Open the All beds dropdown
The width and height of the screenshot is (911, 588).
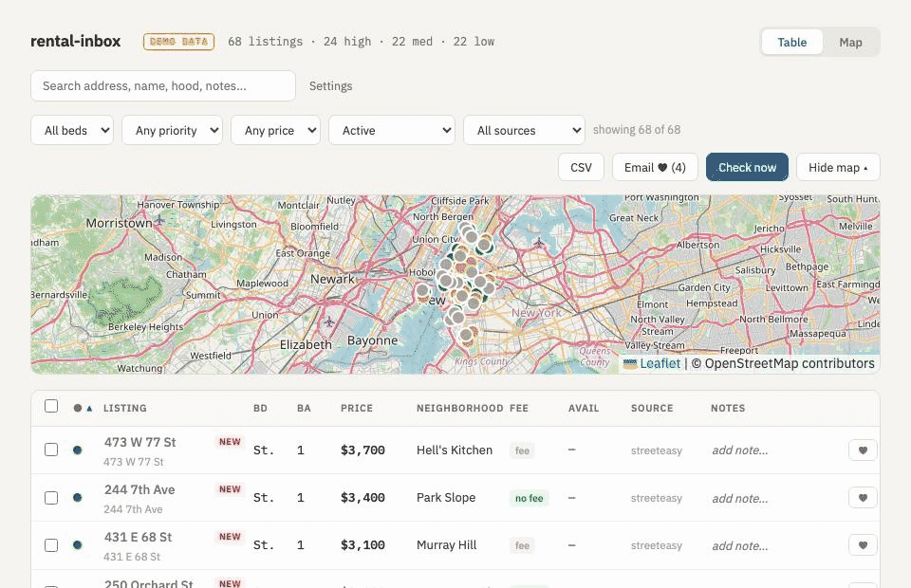click(x=72, y=130)
